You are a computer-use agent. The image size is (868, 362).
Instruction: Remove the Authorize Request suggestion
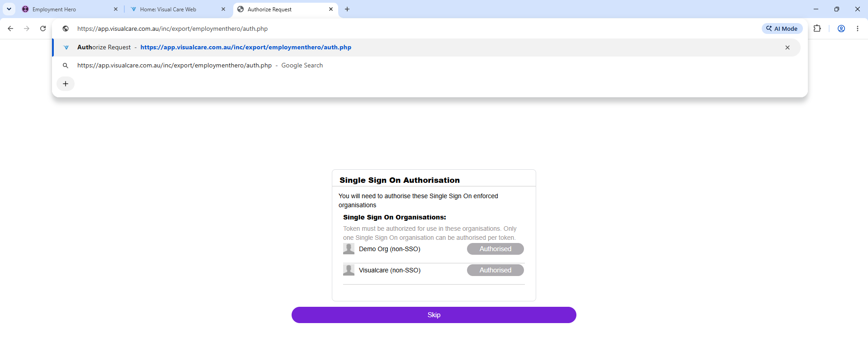[x=788, y=48]
